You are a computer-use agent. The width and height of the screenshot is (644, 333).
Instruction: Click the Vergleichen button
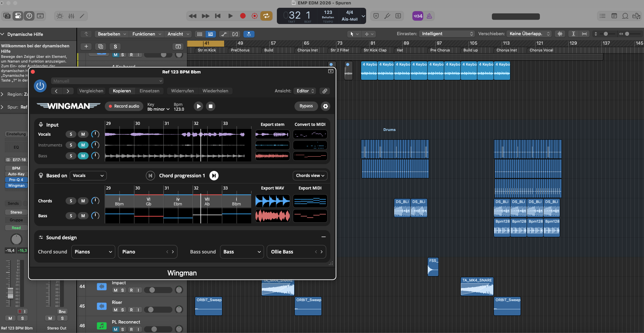pos(91,91)
